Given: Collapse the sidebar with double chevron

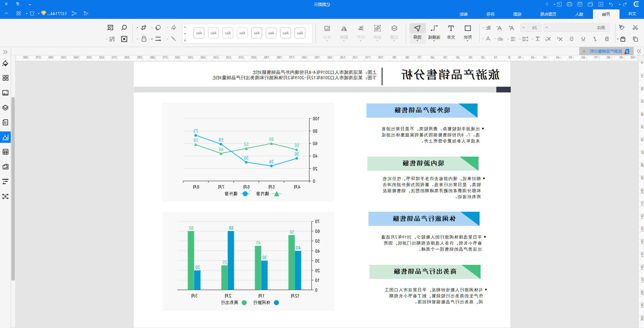Looking at the screenshot, I should pyautogui.click(x=5, y=52).
